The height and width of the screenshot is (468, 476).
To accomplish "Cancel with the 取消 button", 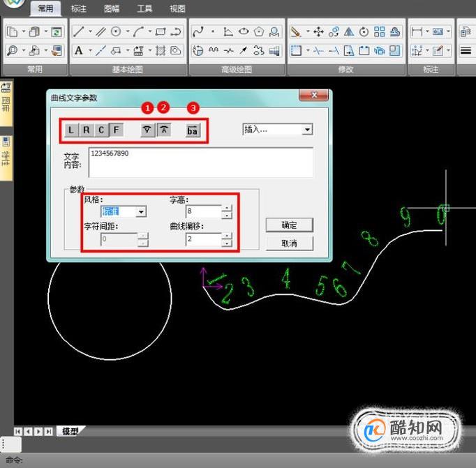I will point(289,243).
